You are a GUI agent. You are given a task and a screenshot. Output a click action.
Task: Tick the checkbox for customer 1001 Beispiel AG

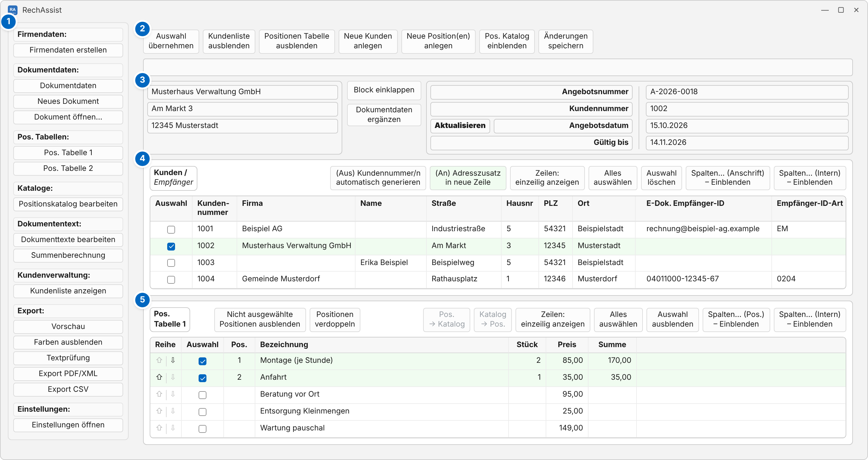[x=171, y=229]
